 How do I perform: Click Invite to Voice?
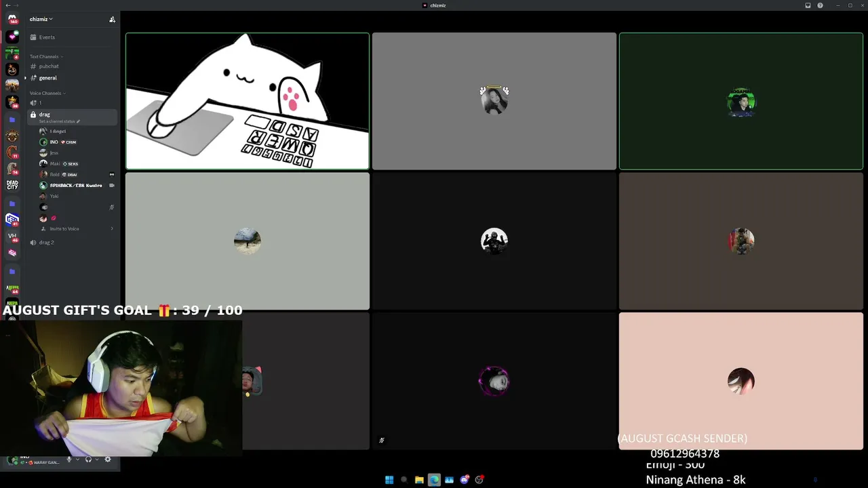point(64,229)
